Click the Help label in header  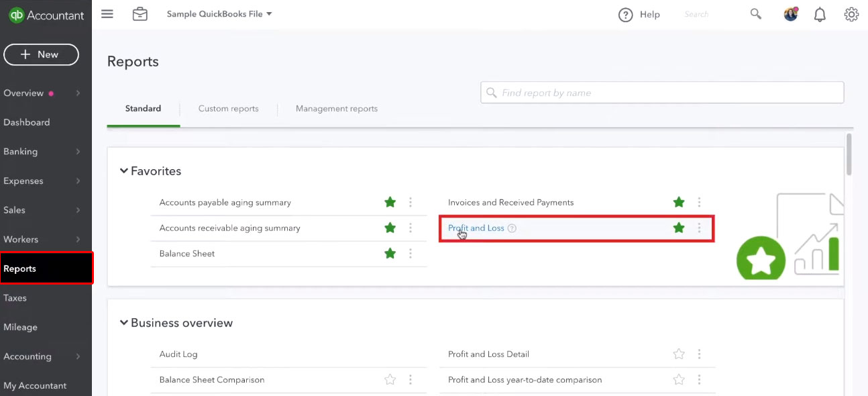pos(649,15)
